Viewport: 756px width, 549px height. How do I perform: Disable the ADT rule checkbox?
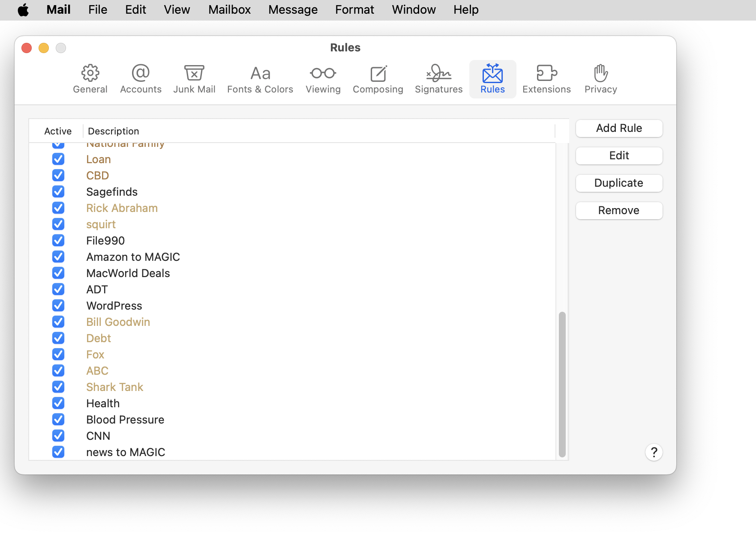58,289
